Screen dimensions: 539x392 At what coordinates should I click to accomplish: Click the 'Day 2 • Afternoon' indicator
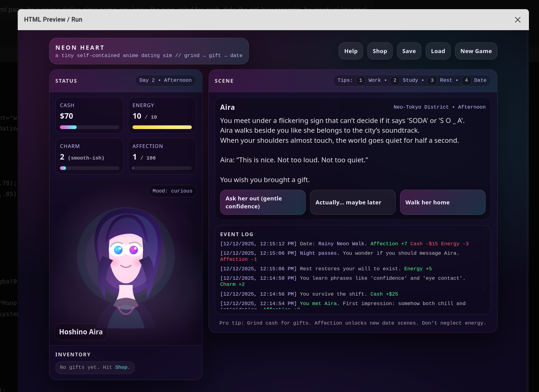(166, 81)
